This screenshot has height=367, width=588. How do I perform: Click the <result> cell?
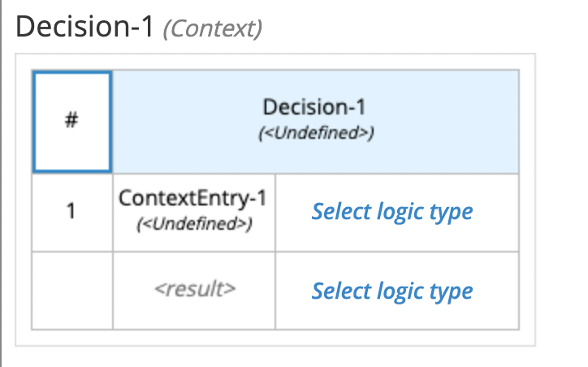tap(194, 290)
